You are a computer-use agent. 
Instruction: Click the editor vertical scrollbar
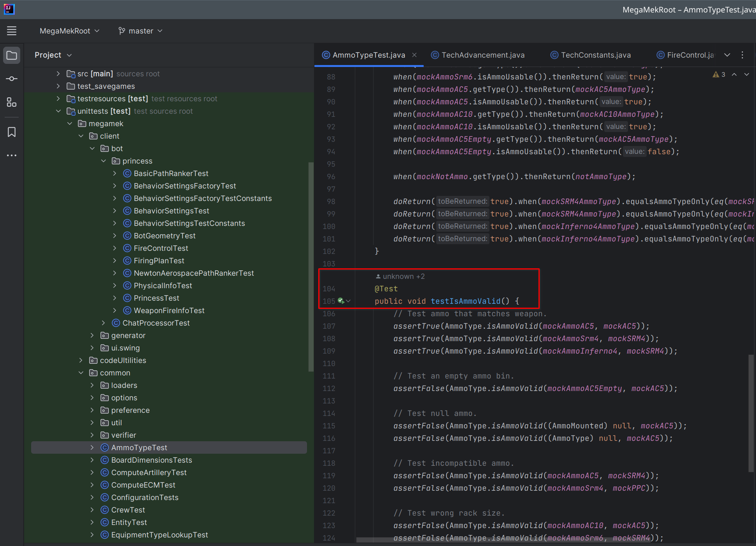pos(751,413)
